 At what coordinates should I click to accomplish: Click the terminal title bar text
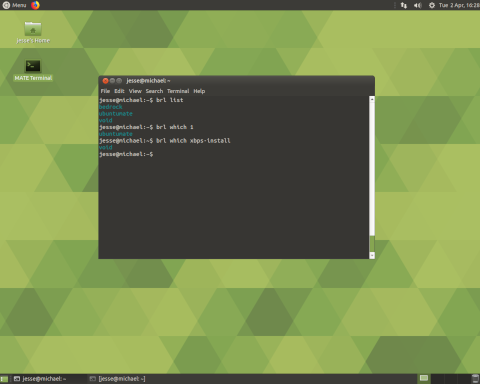(148, 81)
